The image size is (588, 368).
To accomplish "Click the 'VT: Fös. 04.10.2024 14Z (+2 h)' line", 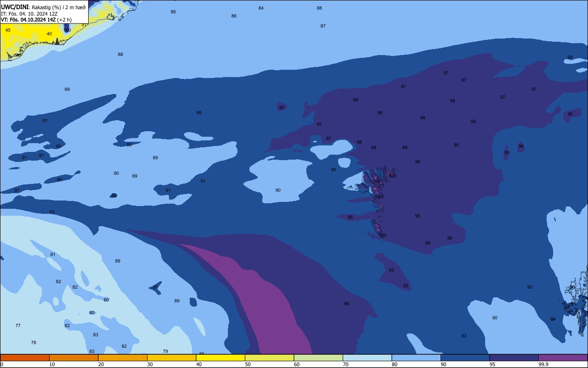I will point(36,20).
